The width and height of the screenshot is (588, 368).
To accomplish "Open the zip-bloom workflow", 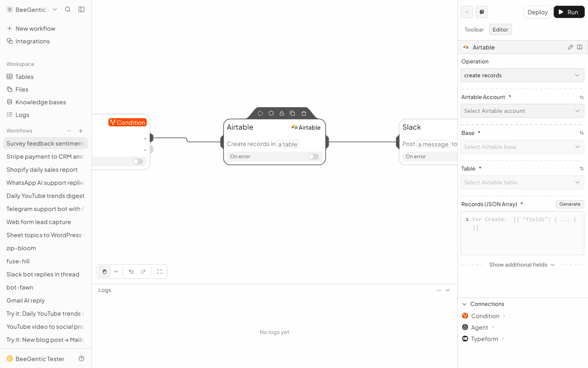I will [x=46, y=248].
